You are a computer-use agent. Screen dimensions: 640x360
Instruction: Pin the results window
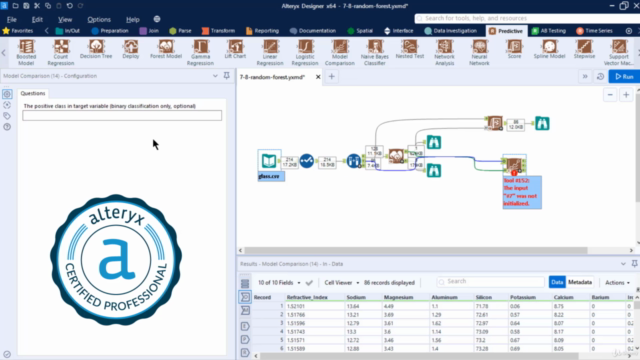click(634, 264)
